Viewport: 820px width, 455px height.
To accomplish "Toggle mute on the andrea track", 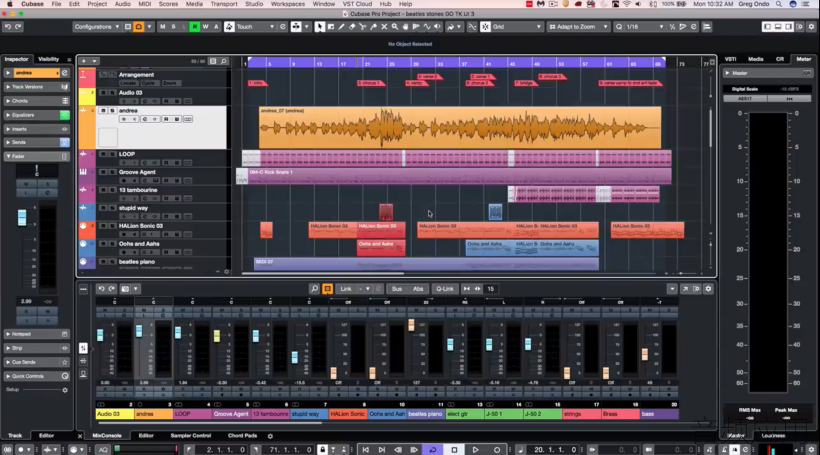I will pyautogui.click(x=103, y=110).
